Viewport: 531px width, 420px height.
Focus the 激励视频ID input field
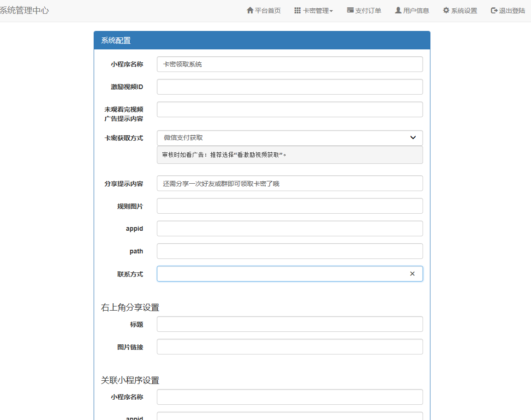tap(290, 87)
